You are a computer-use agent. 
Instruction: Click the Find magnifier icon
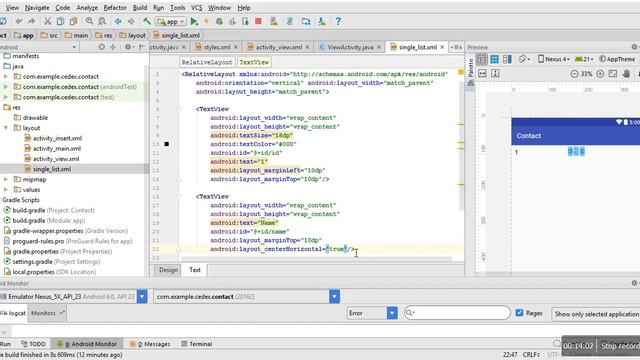click(x=89, y=21)
